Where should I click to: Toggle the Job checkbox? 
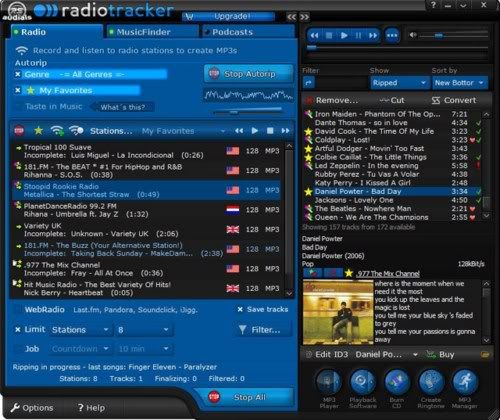click(x=19, y=349)
